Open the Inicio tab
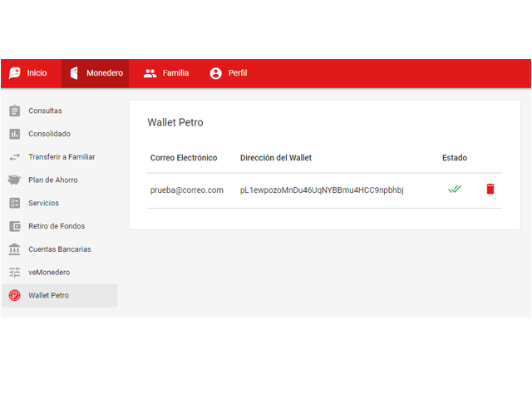Screen dimensions: 532x399 click(x=32, y=73)
